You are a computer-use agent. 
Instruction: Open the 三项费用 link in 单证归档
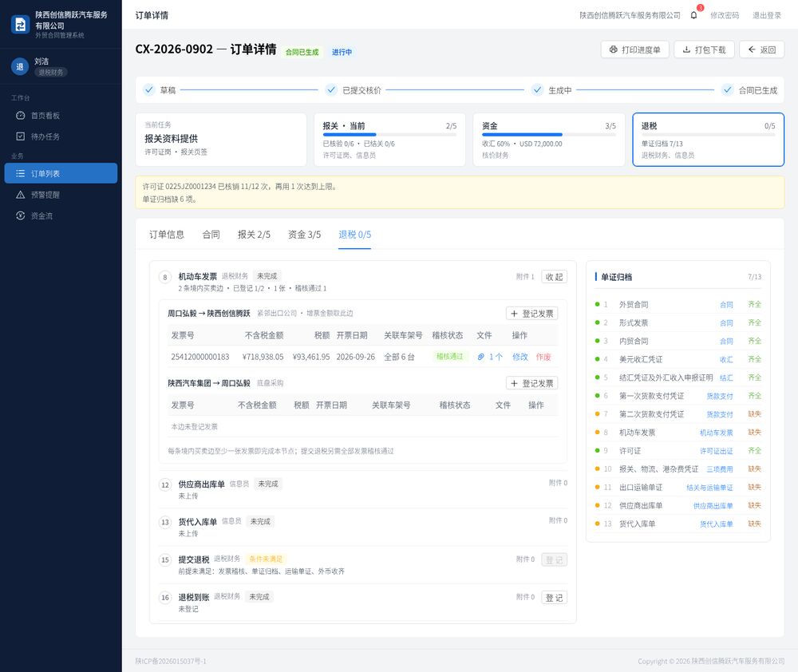click(x=720, y=469)
